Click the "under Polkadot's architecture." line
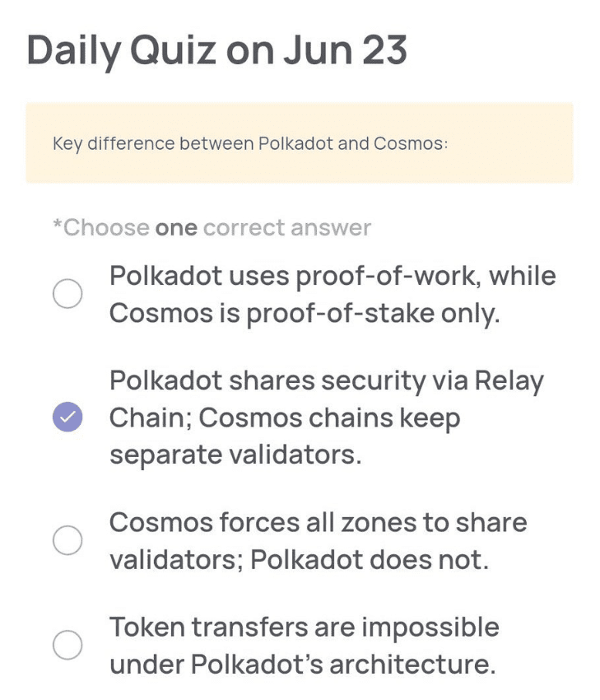600x700 pixels. coord(302,665)
